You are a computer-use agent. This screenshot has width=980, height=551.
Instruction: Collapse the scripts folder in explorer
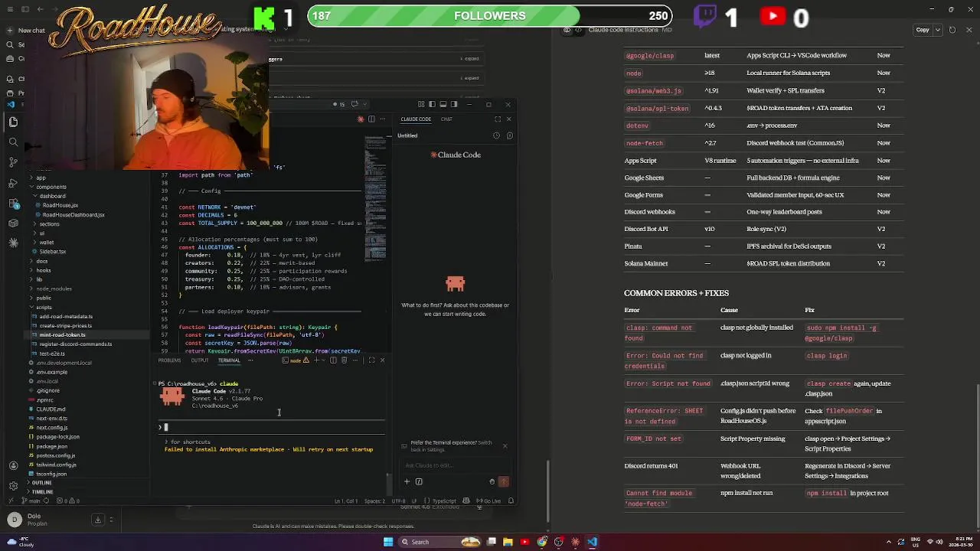[x=43, y=307]
